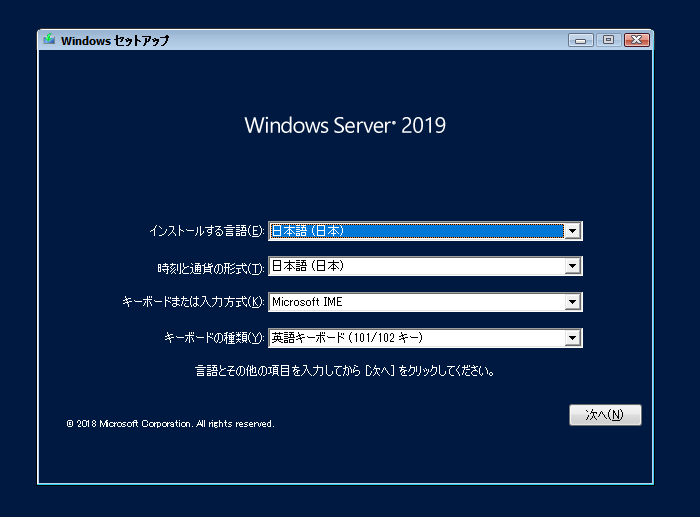700x517 pixels.
Task: Expand the keyboard input method dropdown arrow
Action: (x=572, y=302)
